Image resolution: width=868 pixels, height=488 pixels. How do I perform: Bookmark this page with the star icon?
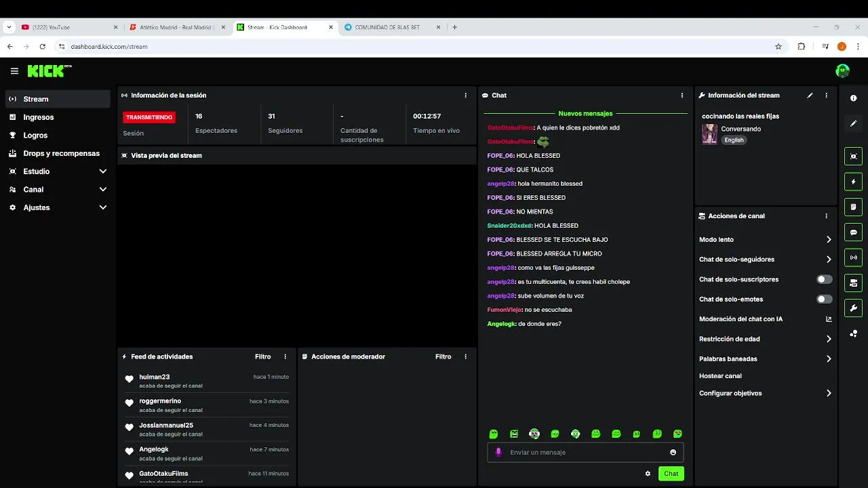pyautogui.click(x=778, y=47)
